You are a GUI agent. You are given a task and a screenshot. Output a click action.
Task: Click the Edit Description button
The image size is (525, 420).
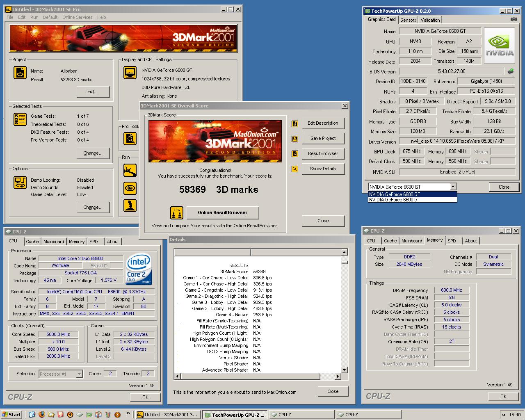coord(323,123)
